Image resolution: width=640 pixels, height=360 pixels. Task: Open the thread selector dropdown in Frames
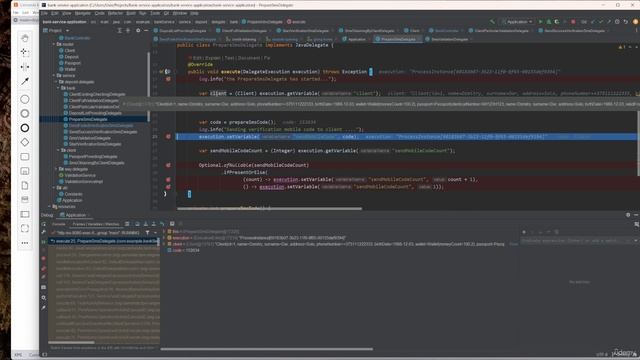tap(155, 233)
